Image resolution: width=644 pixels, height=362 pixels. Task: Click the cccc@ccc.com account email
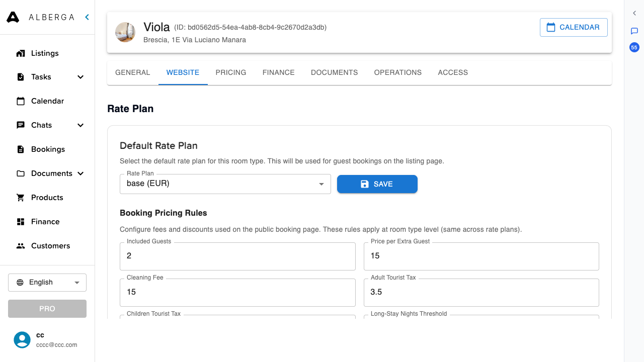[57, 345]
